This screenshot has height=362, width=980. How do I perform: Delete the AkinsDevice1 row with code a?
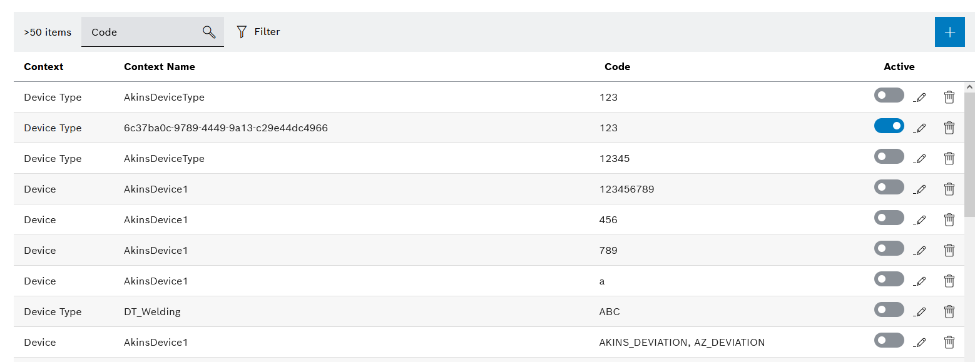pyautogui.click(x=949, y=281)
